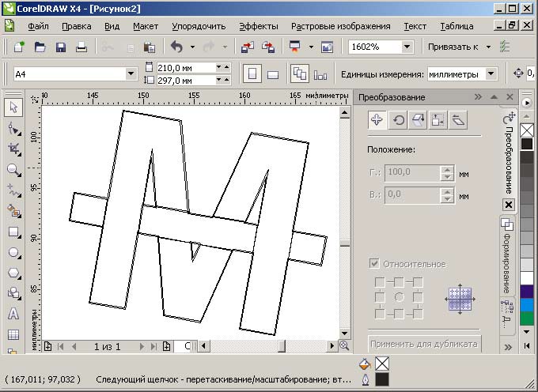Viewport: 538px width, 392px height.
Task: Click the Применить для дубликата button
Action: click(424, 344)
